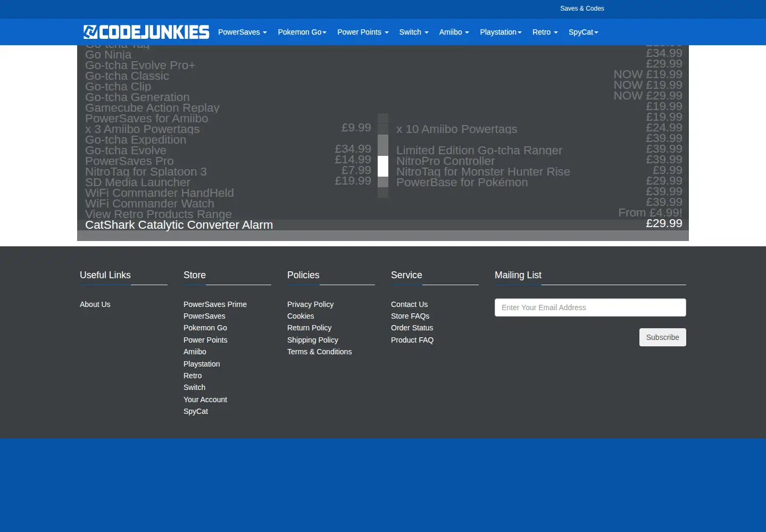Open the Product FAQ link
Image resolution: width=766 pixels, height=532 pixels.
point(412,340)
